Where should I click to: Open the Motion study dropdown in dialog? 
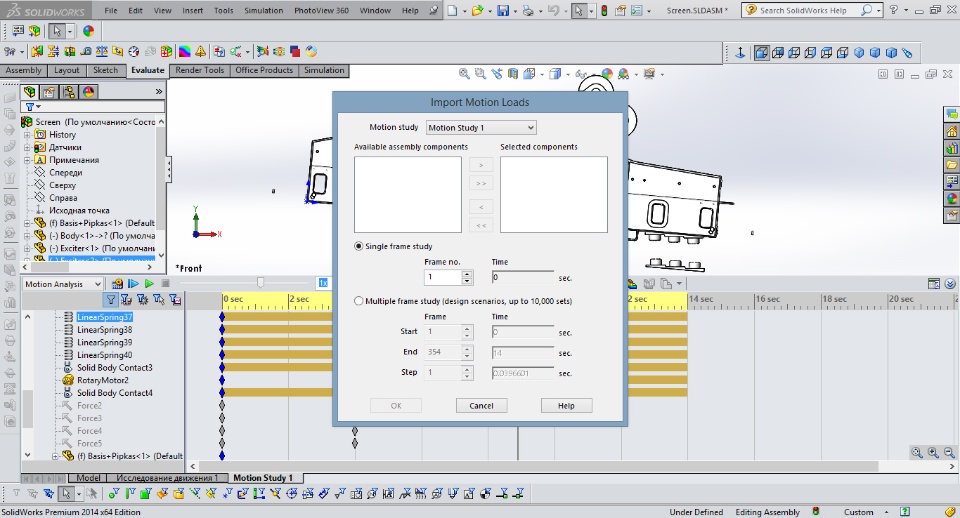click(x=481, y=127)
